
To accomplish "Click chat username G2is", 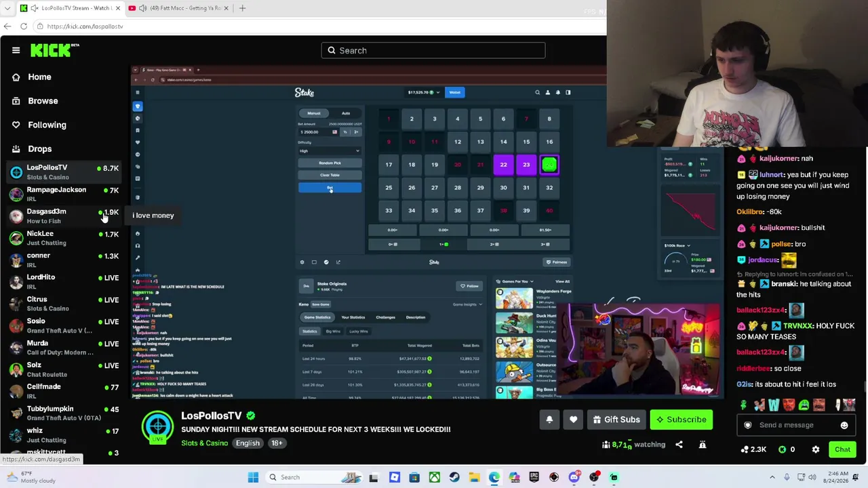I will [744, 384].
